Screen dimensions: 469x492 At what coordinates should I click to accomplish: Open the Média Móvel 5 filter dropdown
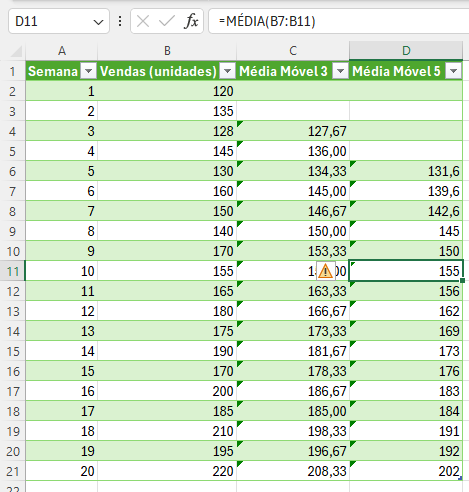454,71
